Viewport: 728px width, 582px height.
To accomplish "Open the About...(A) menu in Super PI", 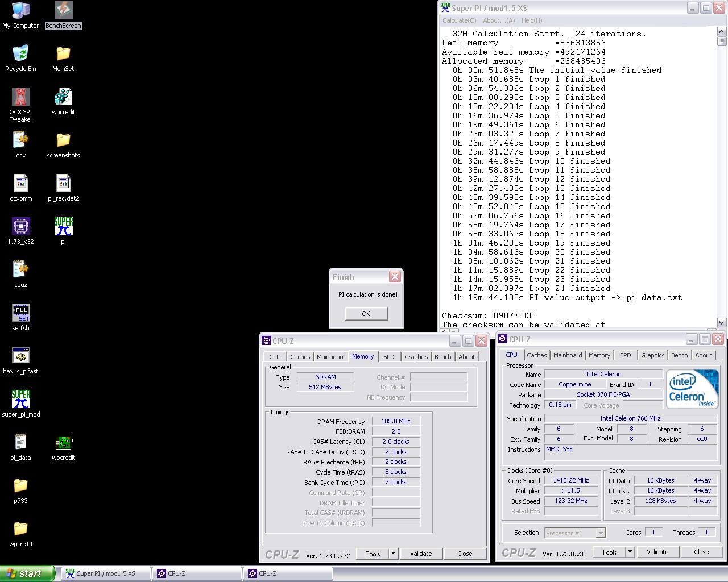I will tap(499, 20).
